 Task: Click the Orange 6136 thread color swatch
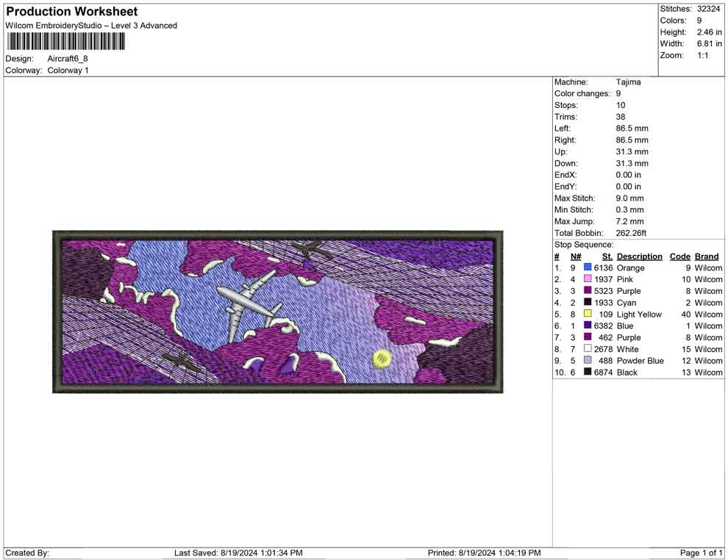(588, 268)
